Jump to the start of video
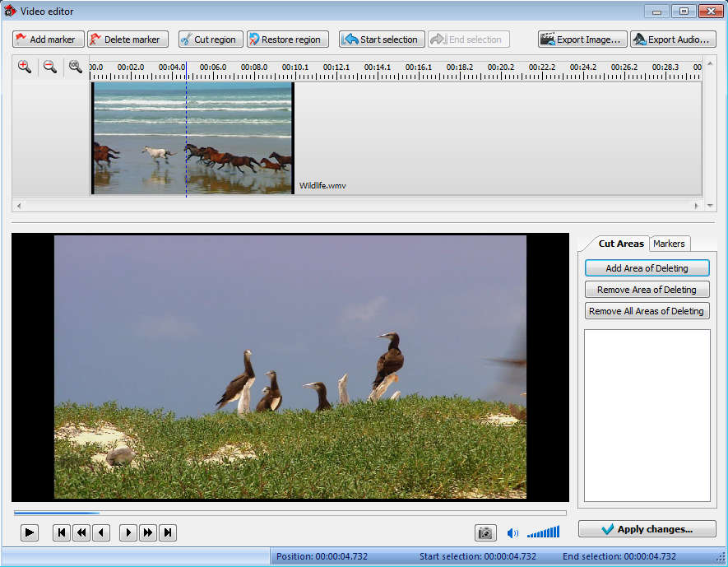This screenshot has width=728, height=567. pyautogui.click(x=61, y=532)
